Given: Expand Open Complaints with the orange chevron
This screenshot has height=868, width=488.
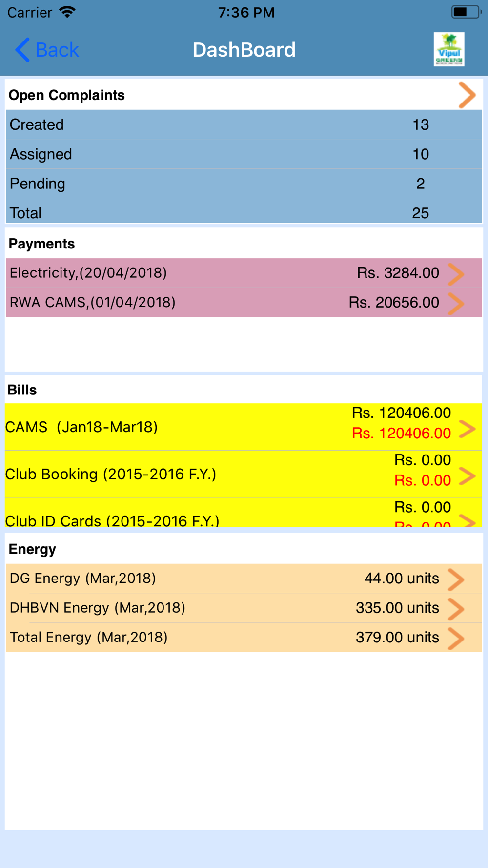Looking at the screenshot, I should 467,95.
